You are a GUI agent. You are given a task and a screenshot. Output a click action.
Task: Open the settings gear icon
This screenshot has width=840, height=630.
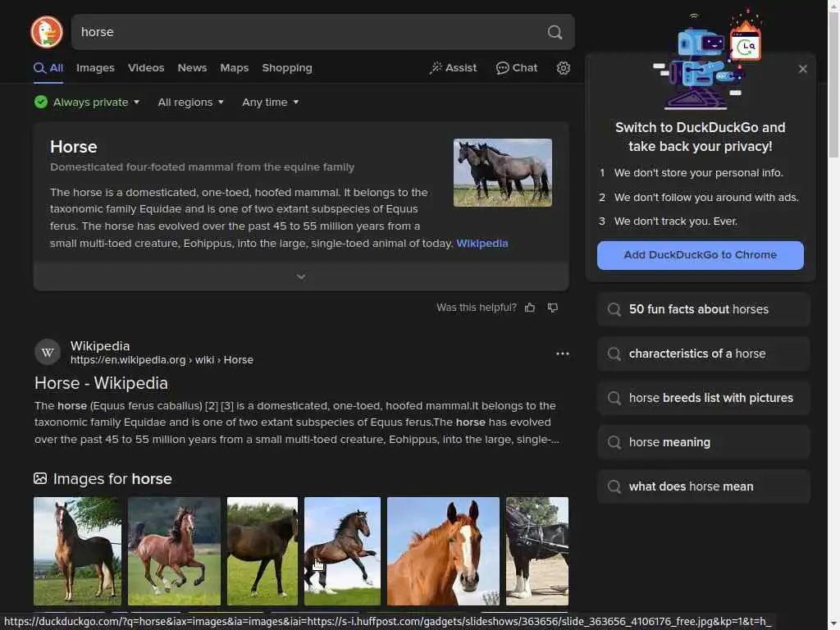click(x=563, y=68)
